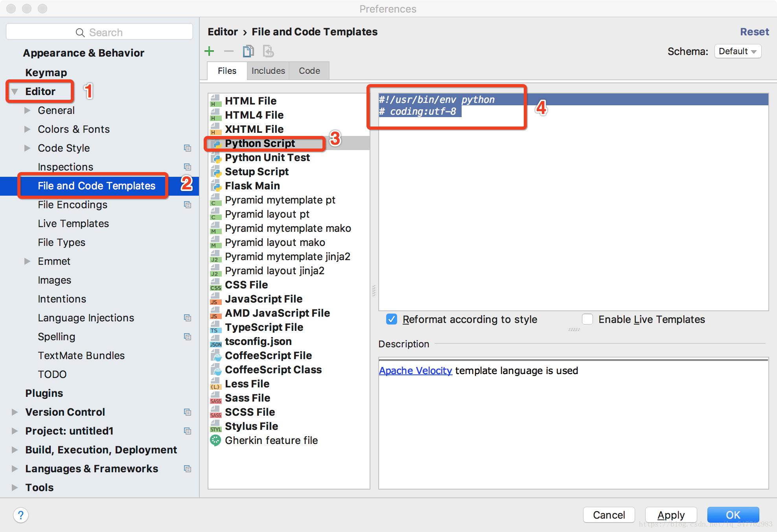Click the Apply button

pyautogui.click(x=671, y=515)
